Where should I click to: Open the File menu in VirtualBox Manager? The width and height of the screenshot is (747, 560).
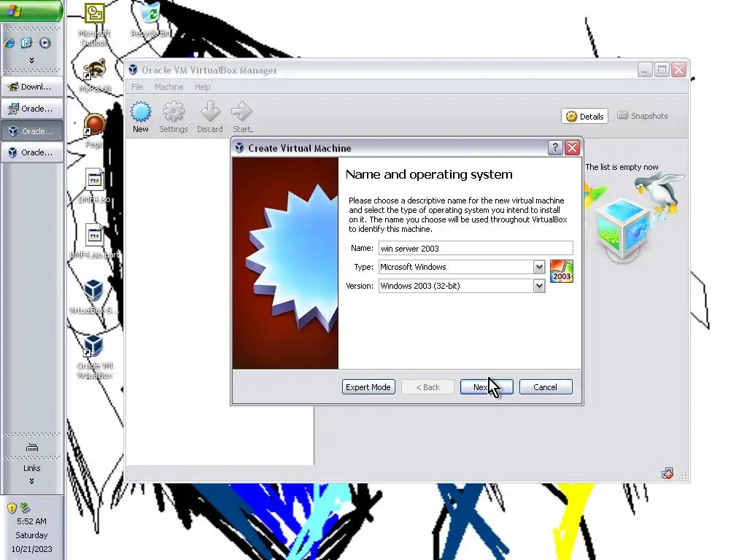click(x=137, y=87)
